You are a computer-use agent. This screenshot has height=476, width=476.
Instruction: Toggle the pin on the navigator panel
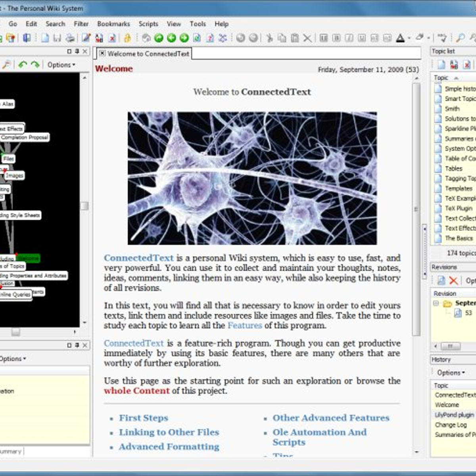point(77,52)
